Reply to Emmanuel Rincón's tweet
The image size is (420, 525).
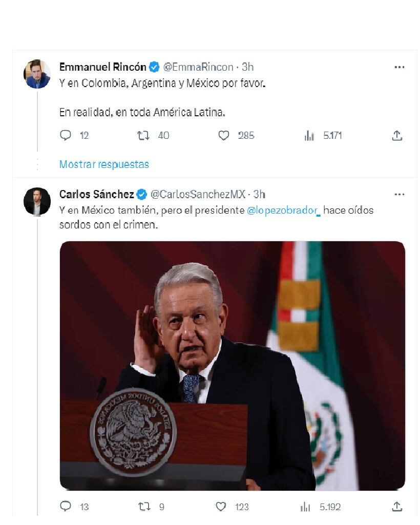click(x=65, y=135)
